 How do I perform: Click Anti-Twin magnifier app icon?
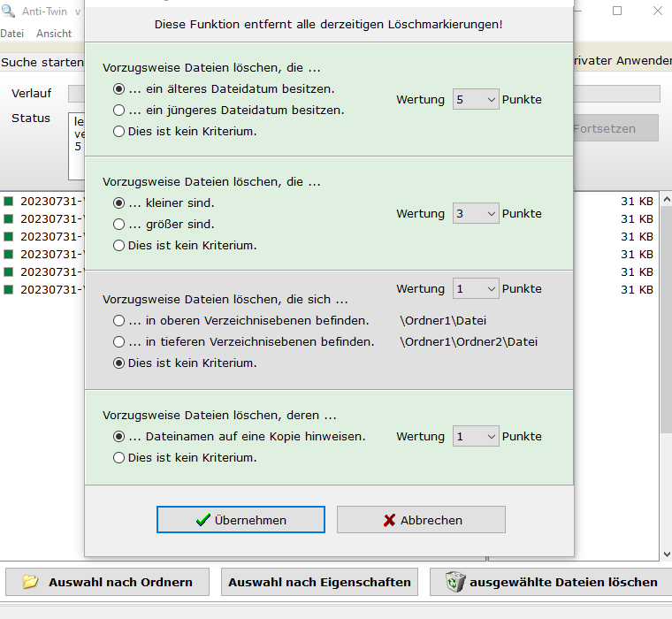[x=8, y=11]
